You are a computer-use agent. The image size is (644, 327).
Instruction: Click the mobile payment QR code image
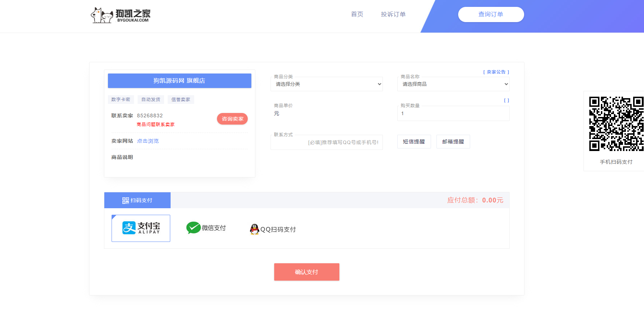[616, 124]
